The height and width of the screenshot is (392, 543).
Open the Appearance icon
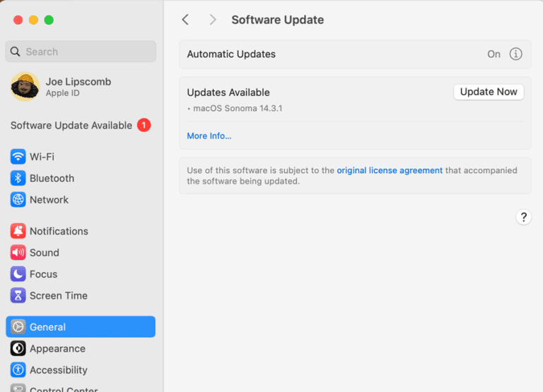pyautogui.click(x=18, y=348)
